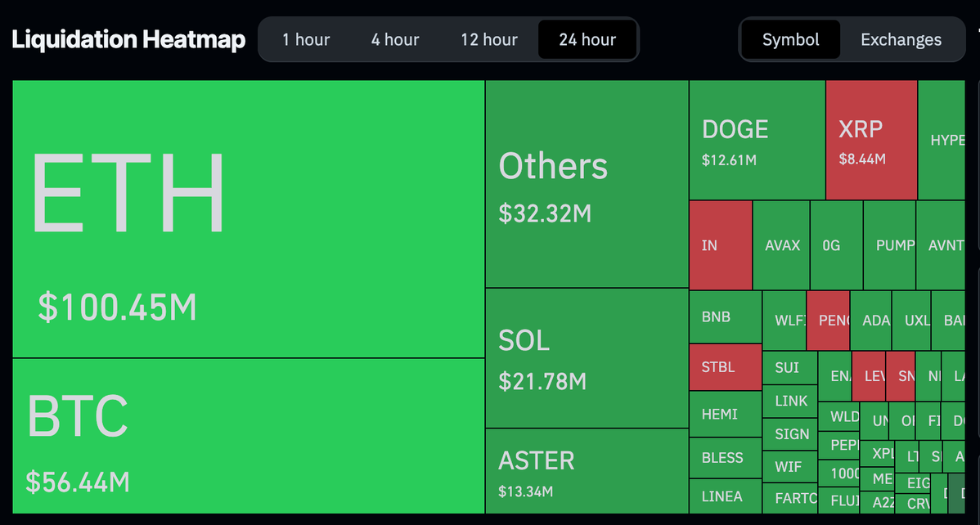
Task: Click the HEMI heatmap tile
Action: point(725,415)
